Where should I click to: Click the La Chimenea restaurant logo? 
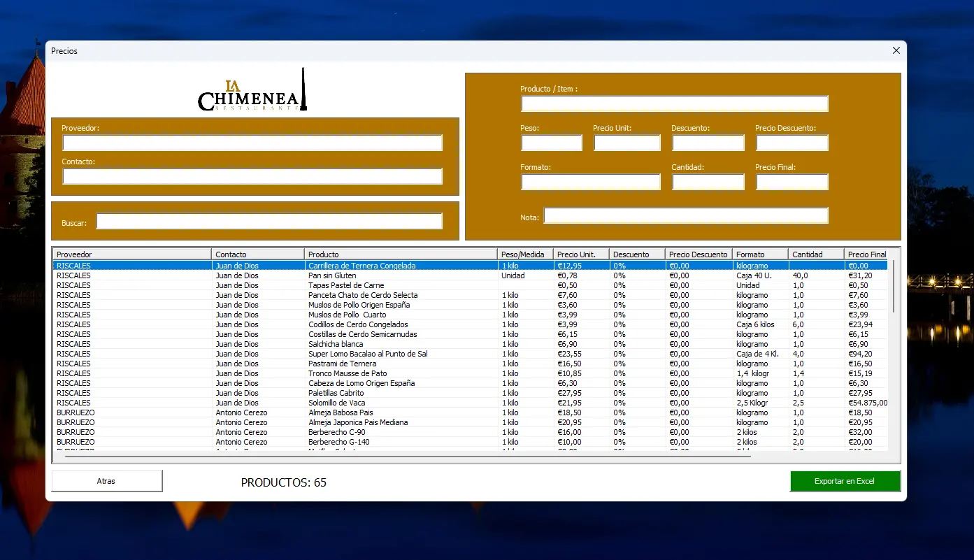tap(252, 92)
